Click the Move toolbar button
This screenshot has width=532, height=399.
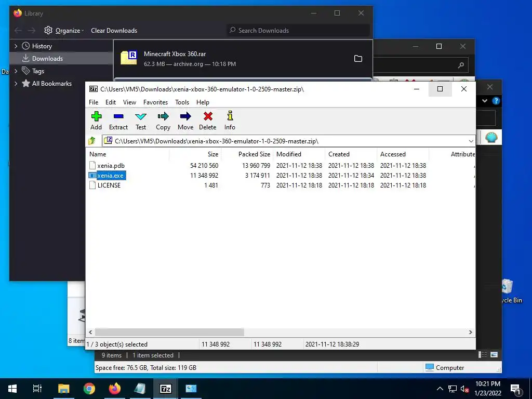tap(185, 121)
